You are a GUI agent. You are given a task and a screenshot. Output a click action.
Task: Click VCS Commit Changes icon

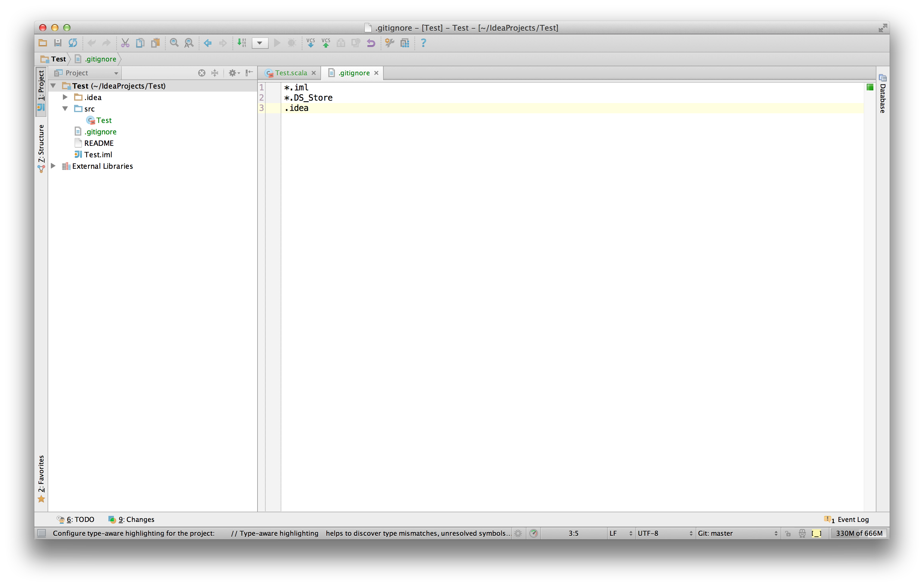point(326,43)
